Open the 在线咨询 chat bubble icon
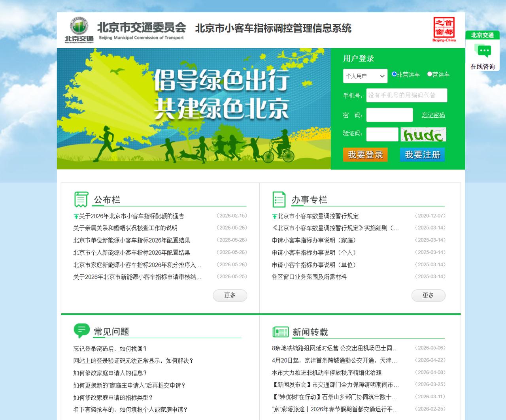 point(482,51)
